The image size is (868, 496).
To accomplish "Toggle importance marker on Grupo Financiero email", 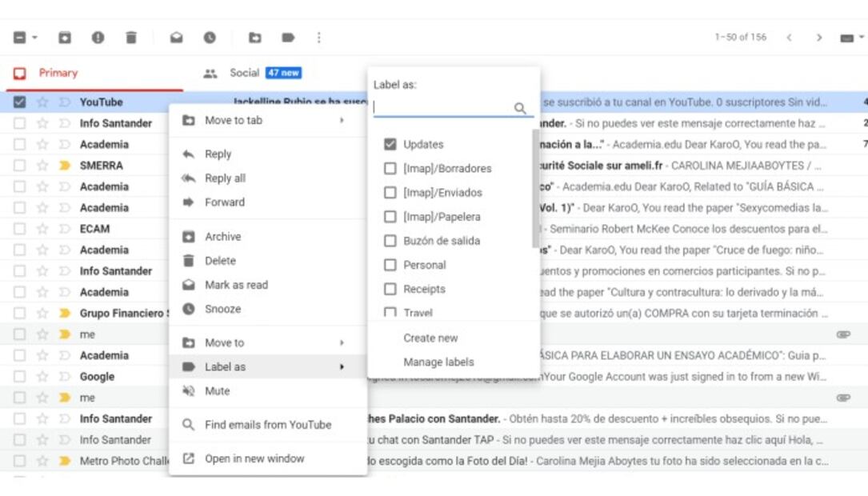I will click(x=65, y=314).
